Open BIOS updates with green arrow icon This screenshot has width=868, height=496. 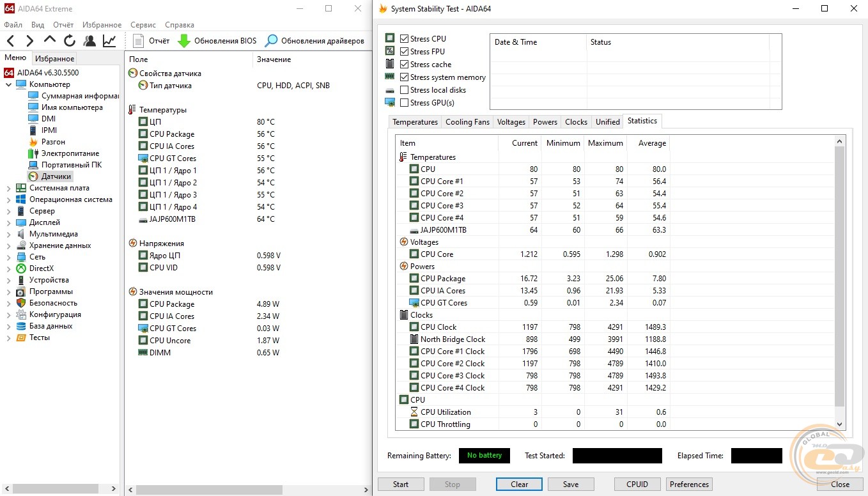click(184, 41)
